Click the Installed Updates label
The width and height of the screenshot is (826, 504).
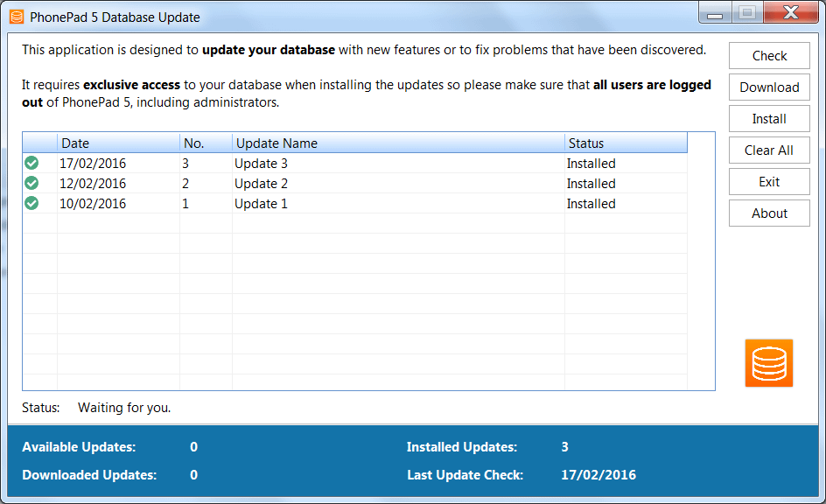(462, 447)
